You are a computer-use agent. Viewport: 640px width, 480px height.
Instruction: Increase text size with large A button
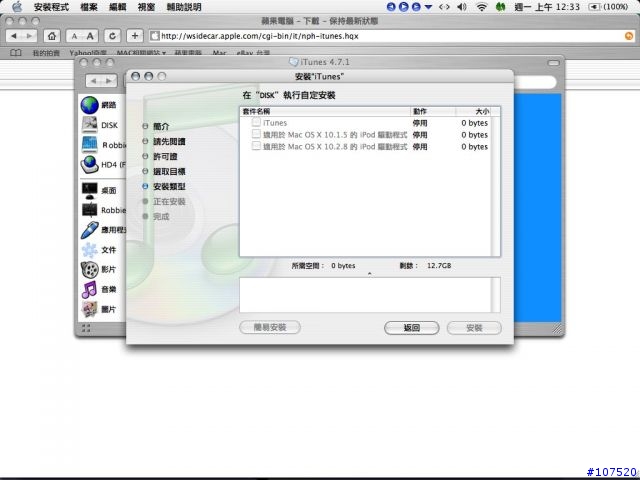point(90,36)
